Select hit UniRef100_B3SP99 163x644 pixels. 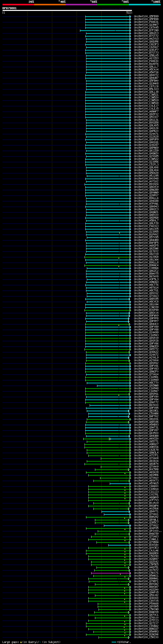[146, 310]
